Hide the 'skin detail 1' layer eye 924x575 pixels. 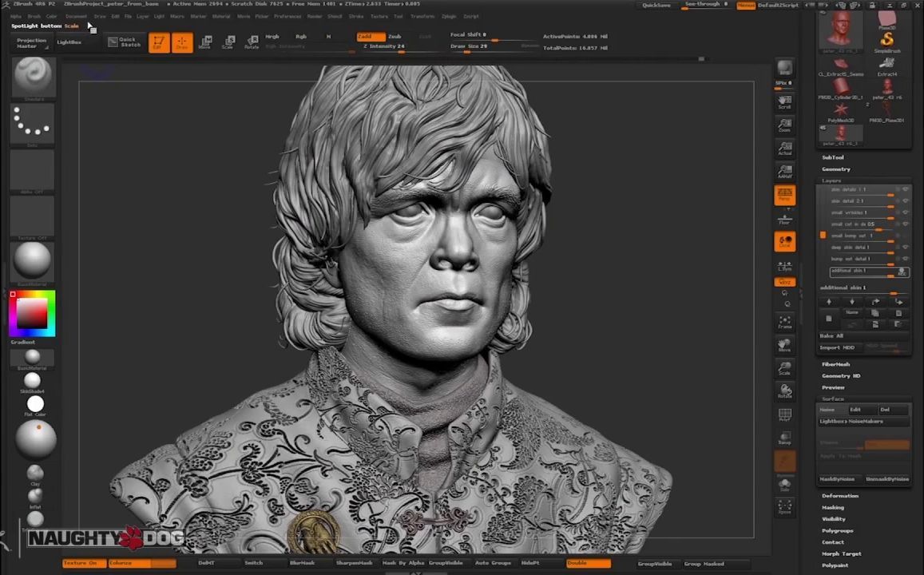pos(905,189)
